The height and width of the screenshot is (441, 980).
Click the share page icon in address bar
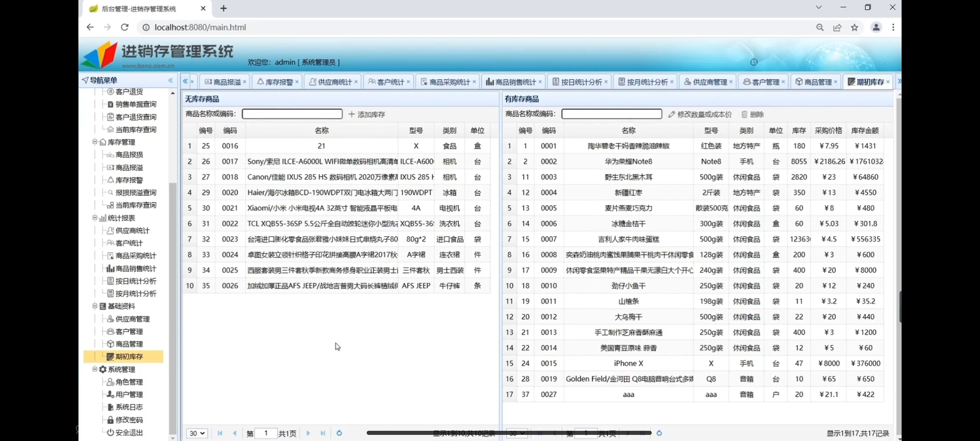[837, 27]
